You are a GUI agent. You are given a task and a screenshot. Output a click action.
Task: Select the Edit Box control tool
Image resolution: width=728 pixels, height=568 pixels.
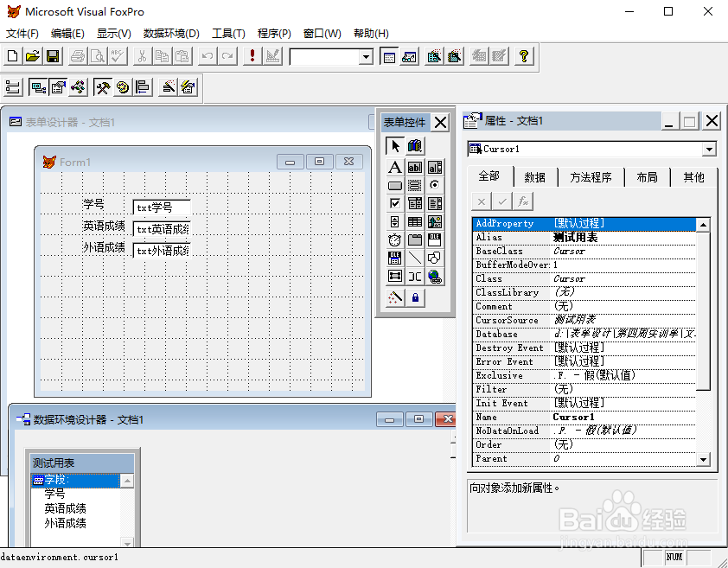[435, 167]
